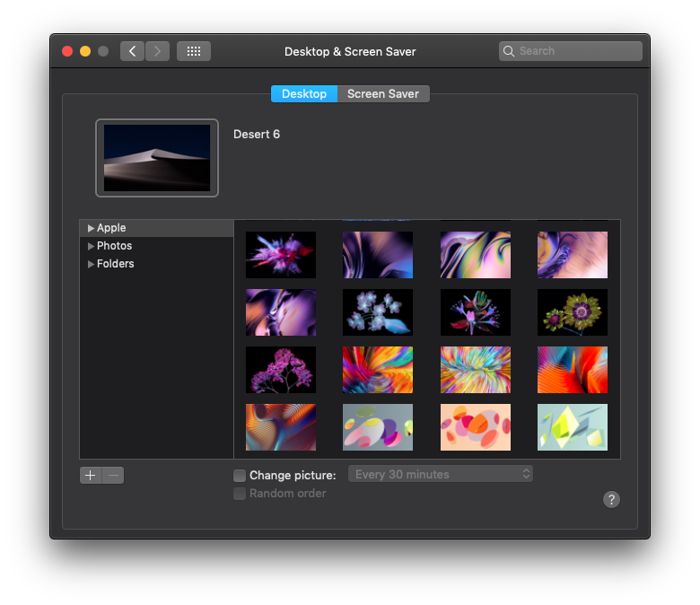Switch to the Screen Saver tab
The height and width of the screenshot is (605, 700).
[383, 94]
